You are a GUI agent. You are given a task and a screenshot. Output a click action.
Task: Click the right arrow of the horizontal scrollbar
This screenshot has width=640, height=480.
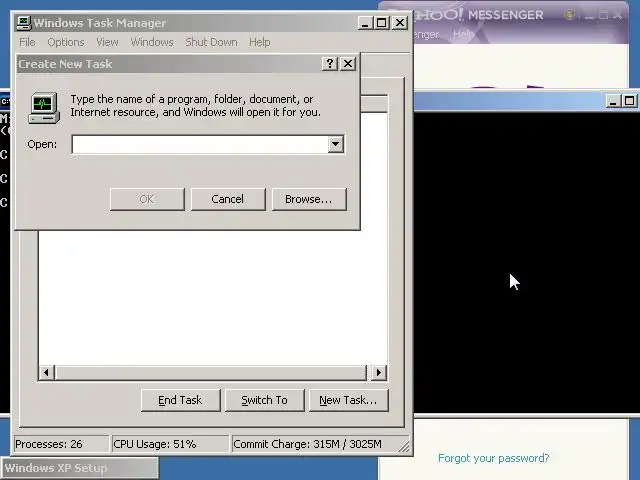click(378, 372)
